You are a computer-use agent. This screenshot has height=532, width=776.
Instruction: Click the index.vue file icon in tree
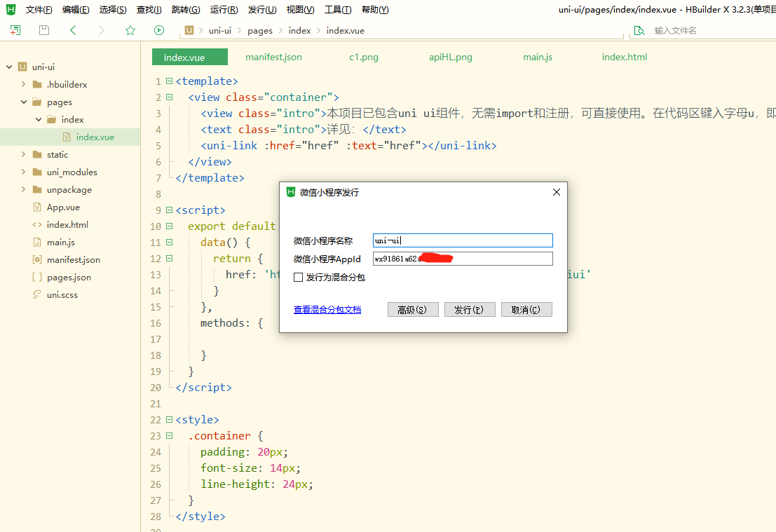[x=67, y=137]
